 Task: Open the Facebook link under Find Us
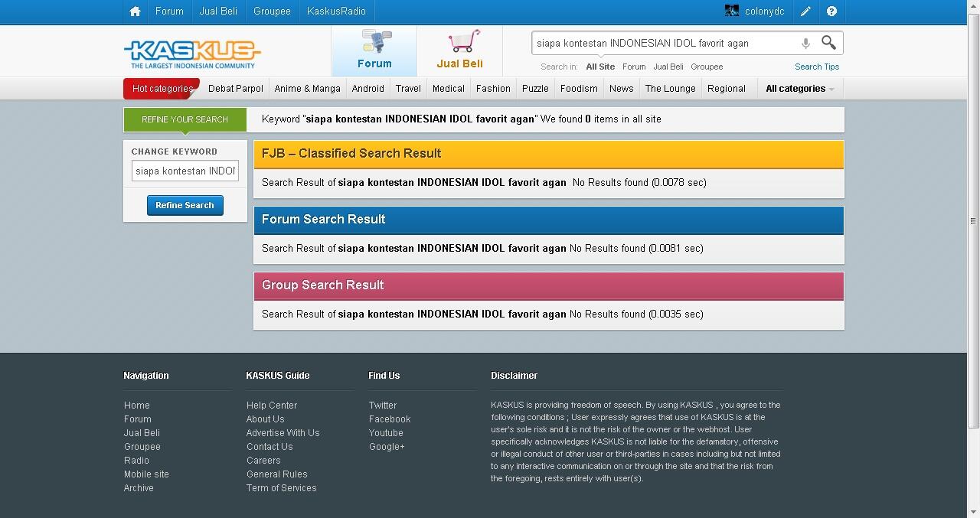(x=390, y=419)
